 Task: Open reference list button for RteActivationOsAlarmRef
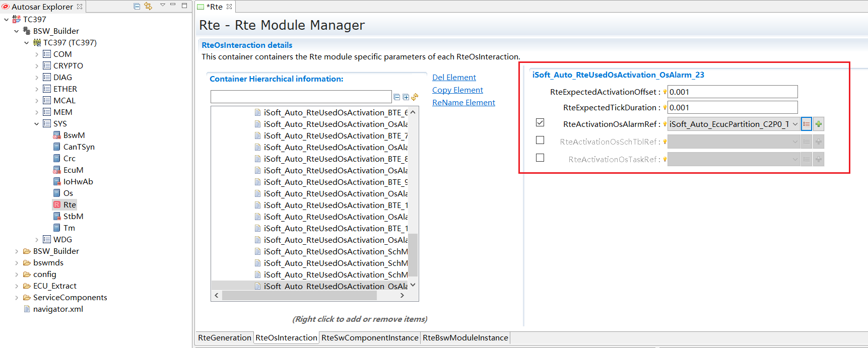[x=807, y=124]
